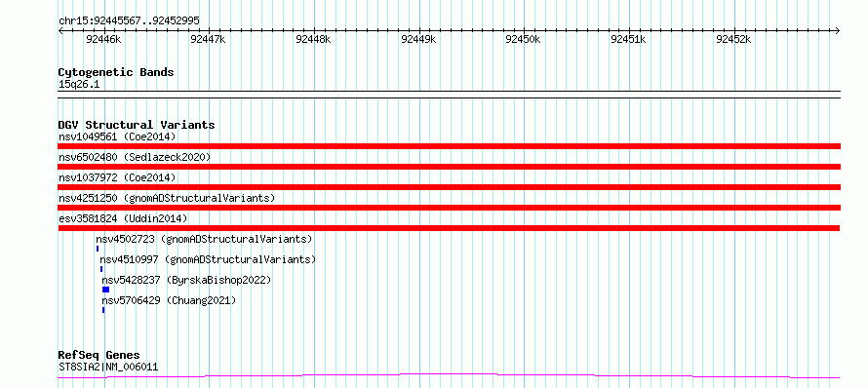
Task: Click the 92452k ruler tick label
Action: (x=733, y=39)
